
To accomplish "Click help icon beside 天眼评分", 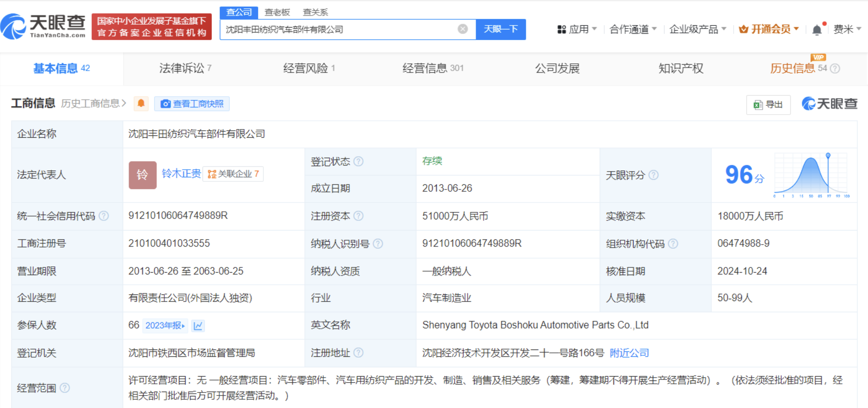I will click(653, 175).
